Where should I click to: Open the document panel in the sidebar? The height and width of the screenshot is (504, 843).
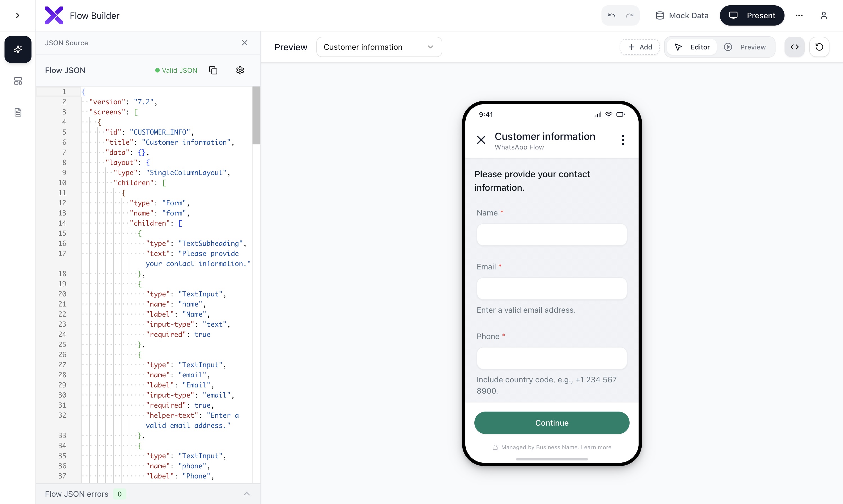point(18,112)
